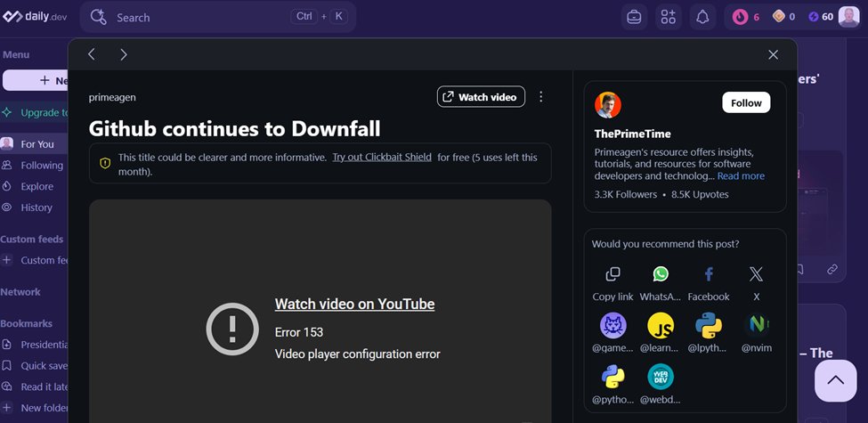The width and height of the screenshot is (868, 423).
Task: Click the 8.5K Upvotes text
Action: [700, 194]
